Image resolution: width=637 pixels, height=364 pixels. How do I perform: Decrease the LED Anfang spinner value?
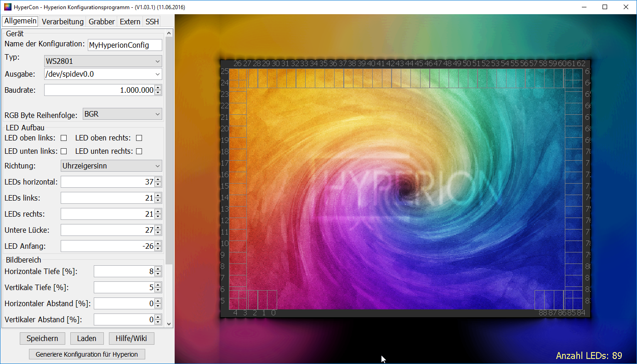coord(158,249)
